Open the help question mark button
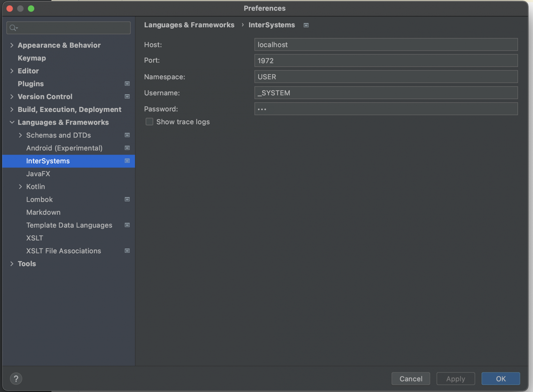 pos(16,379)
